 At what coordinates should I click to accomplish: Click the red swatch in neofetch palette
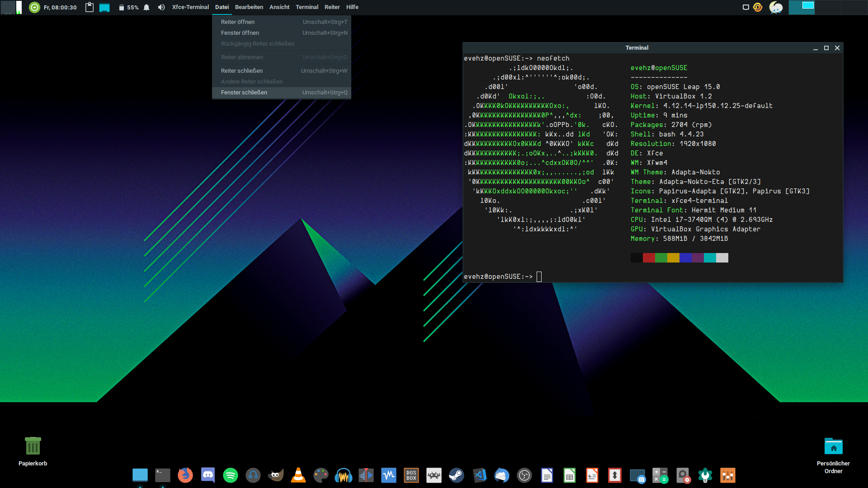tap(649, 258)
